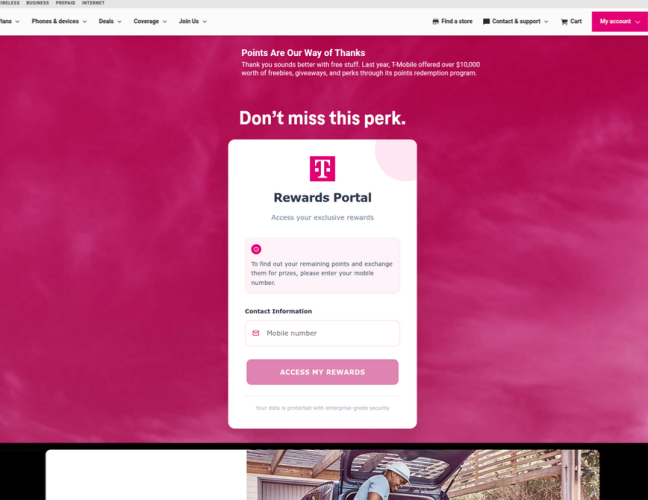This screenshot has width=648, height=500.
Task: Click the pink info icon in the notice box
Action: point(256,249)
